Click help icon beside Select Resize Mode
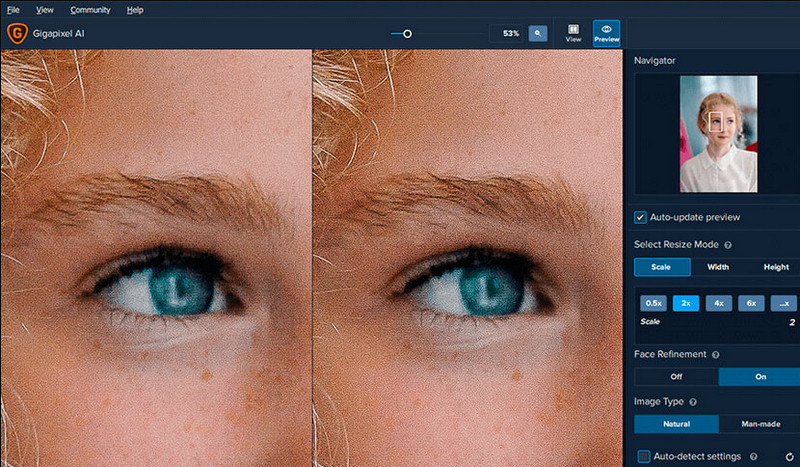800x467 pixels. 728,245
